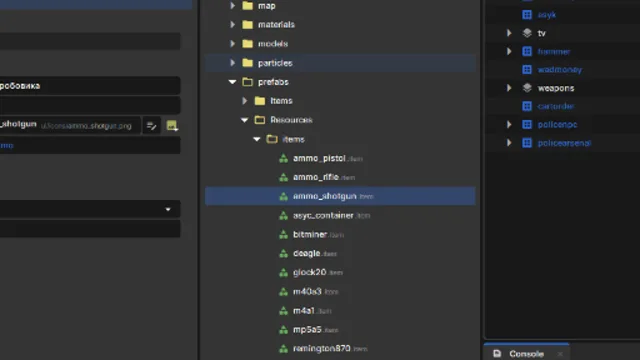Click the cartorder prefab icon
Image resolution: width=640 pixels, height=360 pixels.
point(527,106)
